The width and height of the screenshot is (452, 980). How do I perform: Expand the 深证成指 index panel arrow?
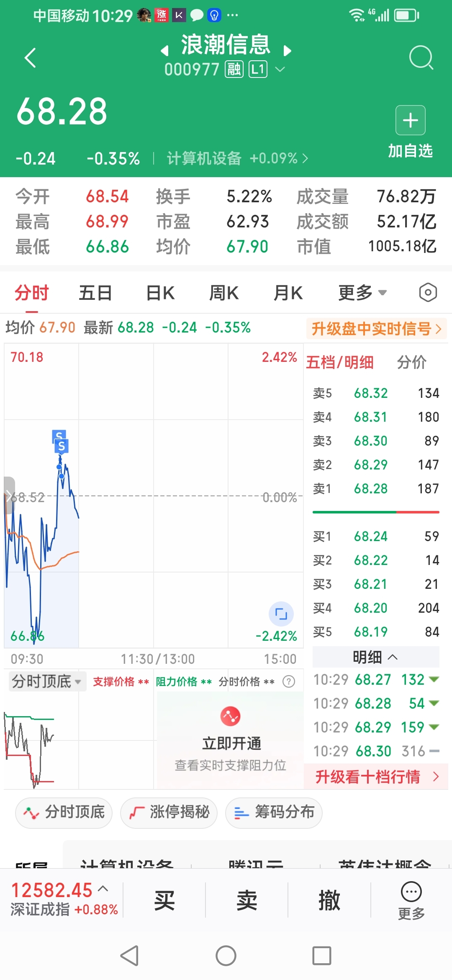(x=103, y=888)
